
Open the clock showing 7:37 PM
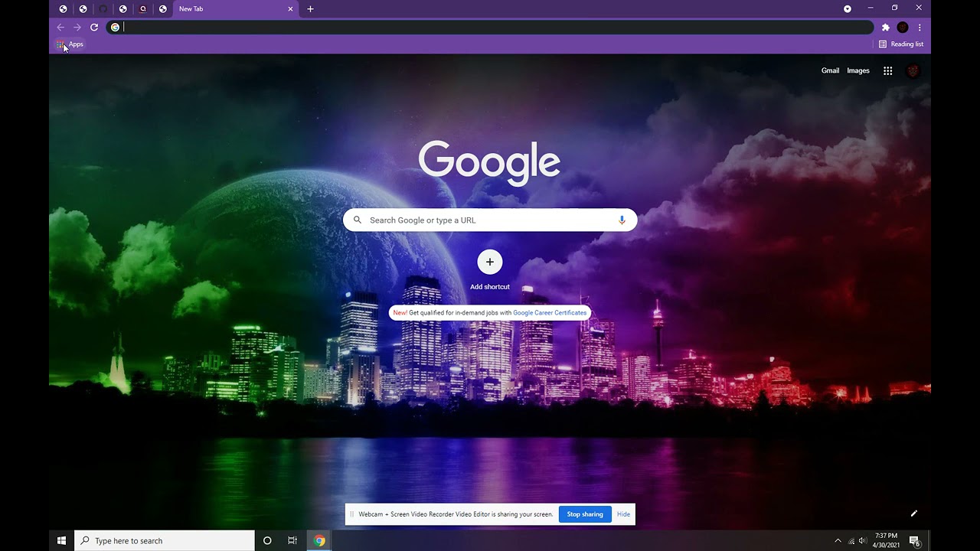pos(885,540)
